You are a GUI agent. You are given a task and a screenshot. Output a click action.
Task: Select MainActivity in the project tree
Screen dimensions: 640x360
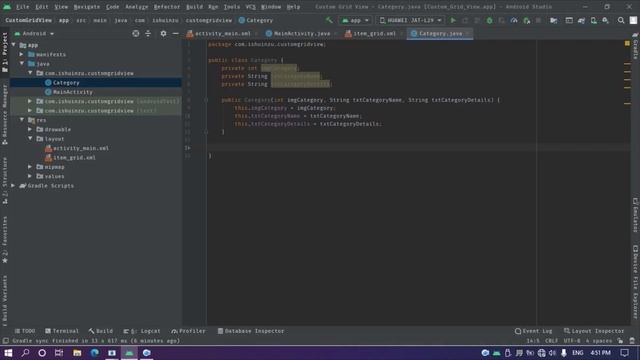[73, 92]
